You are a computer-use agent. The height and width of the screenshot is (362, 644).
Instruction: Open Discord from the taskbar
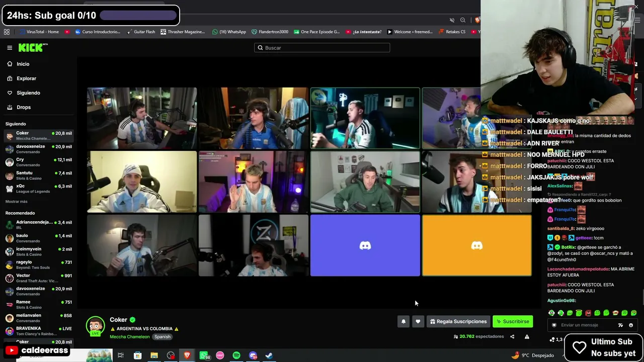coord(253,355)
